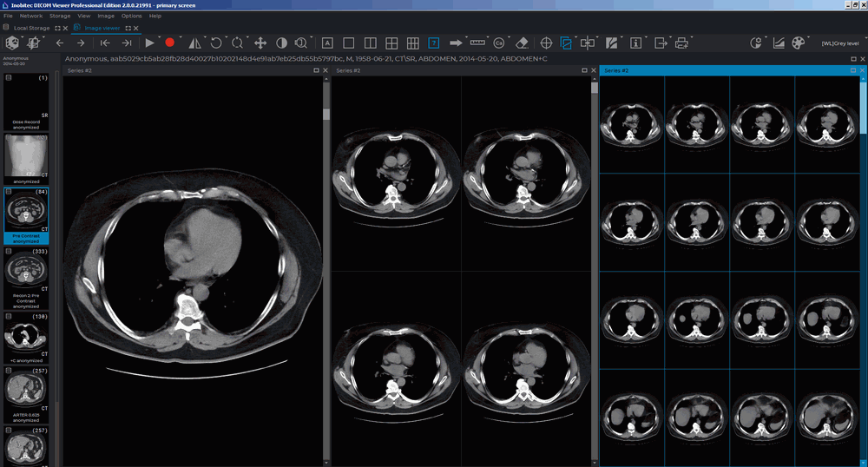Close the middle Series #2 panel
The width and height of the screenshot is (868, 467).
pos(593,70)
